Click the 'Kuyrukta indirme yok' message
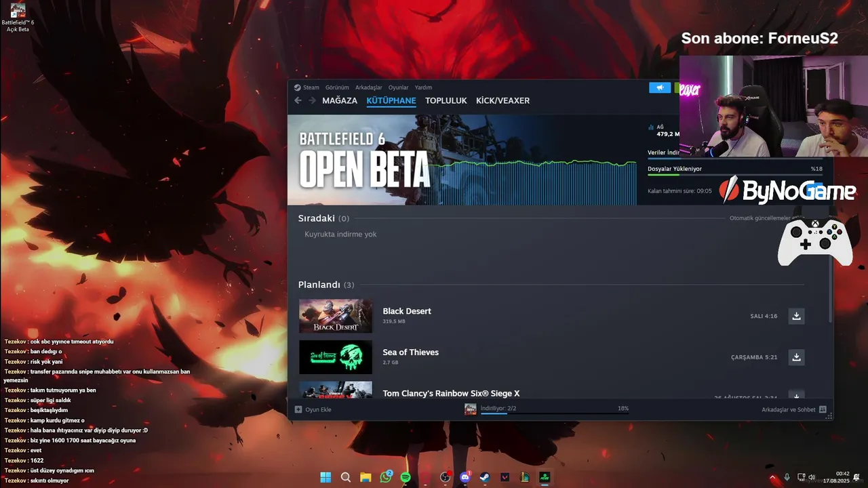The height and width of the screenshot is (488, 868). 340,235
